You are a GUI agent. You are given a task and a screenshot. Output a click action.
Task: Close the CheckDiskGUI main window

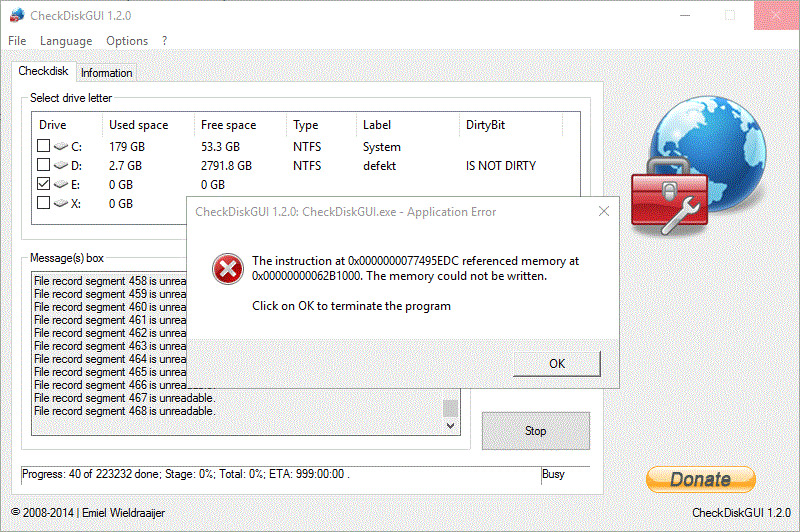click(776, 15)
